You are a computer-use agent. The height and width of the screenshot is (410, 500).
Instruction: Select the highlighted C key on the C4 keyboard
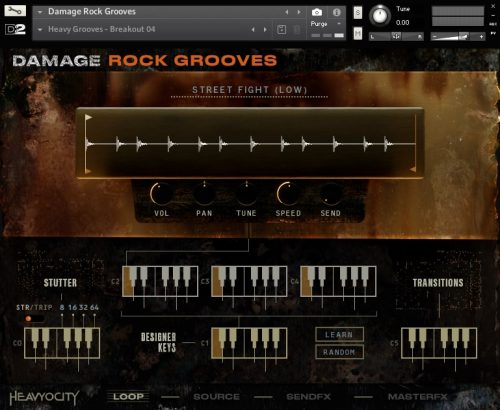(306, 288)
